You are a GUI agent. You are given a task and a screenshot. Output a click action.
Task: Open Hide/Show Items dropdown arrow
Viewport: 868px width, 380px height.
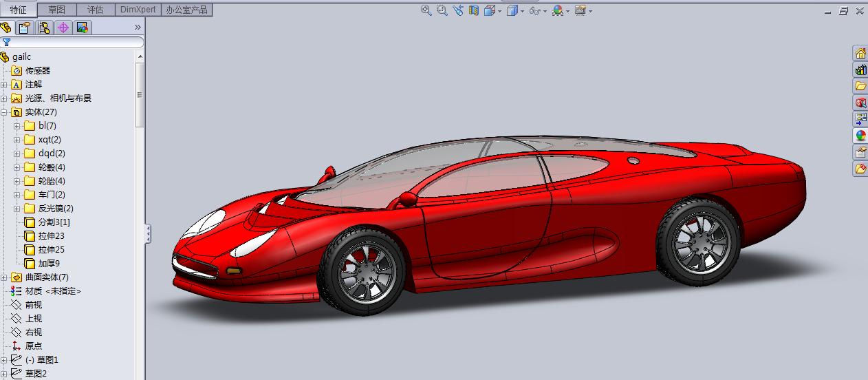545,11
